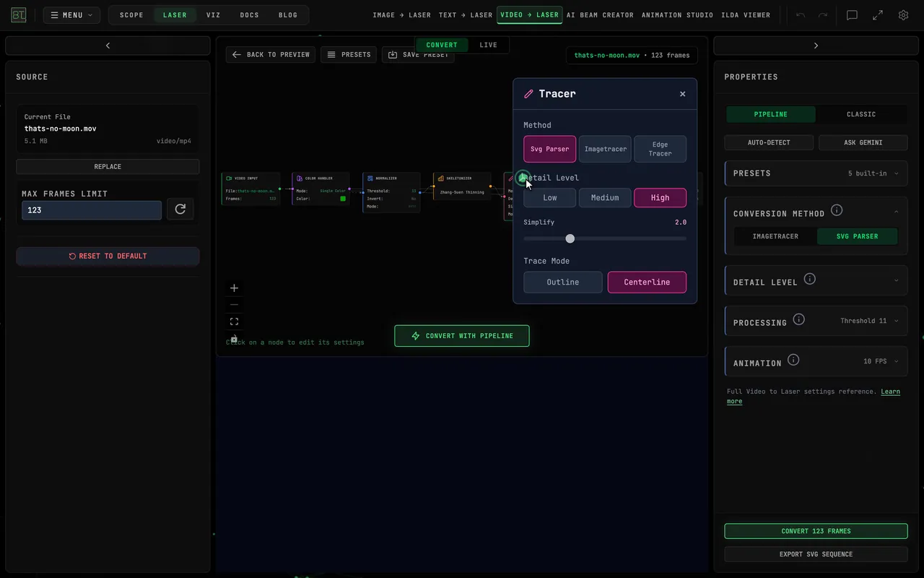Screen dimensions: 924x578
Task: Click the fit view icon on canvas
Action: [234, 322]
